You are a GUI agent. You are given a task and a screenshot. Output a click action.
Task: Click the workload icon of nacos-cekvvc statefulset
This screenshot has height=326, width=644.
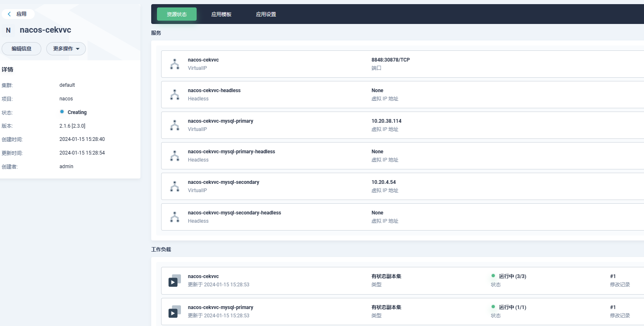pos(175,281)
